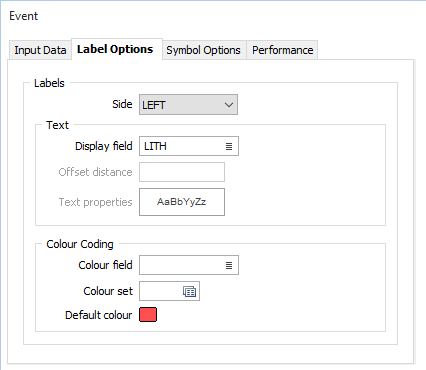The image size is (426, 370).
Task: Click the Default colour label
Action: pos(99,315)
